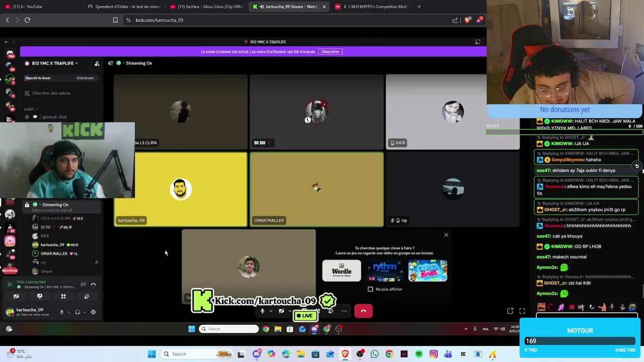Screen dimensions: 644x362
Task: Disconnect from voice in Voix connectée panel
Action: coord(93,284)
